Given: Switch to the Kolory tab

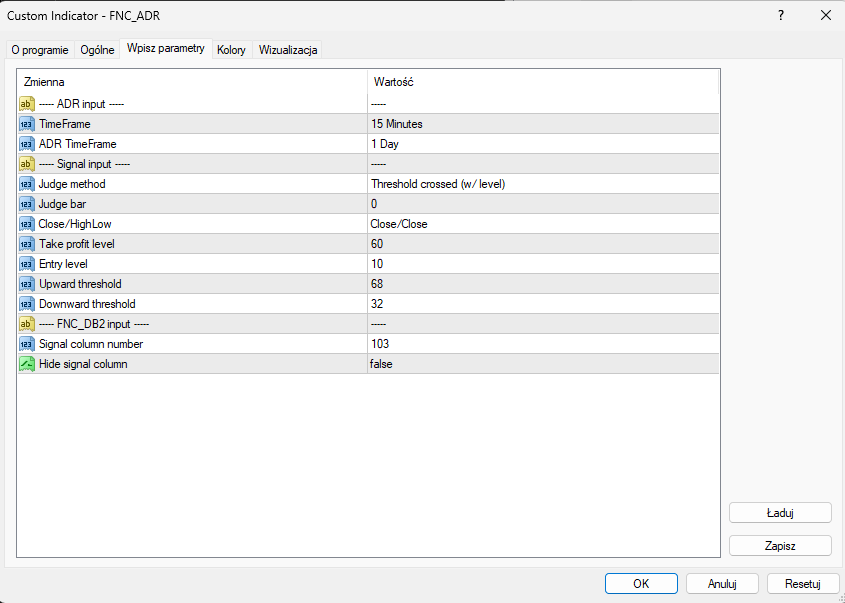Looking at the screenshot, I should 231,50.
